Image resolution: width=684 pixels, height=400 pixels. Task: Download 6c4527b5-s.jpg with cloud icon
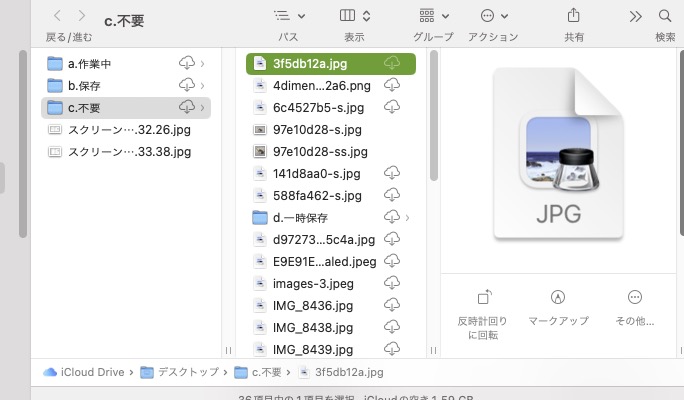point(392,107)
